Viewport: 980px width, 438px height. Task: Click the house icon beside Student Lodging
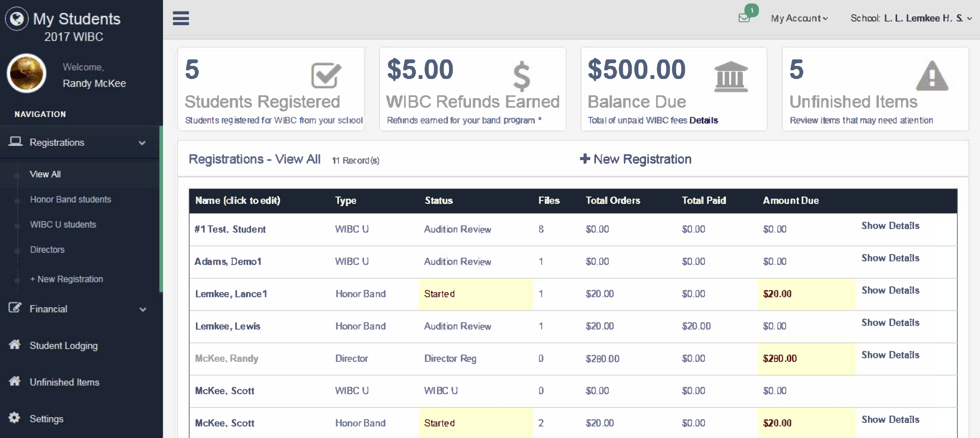click(x=15, y=344)
